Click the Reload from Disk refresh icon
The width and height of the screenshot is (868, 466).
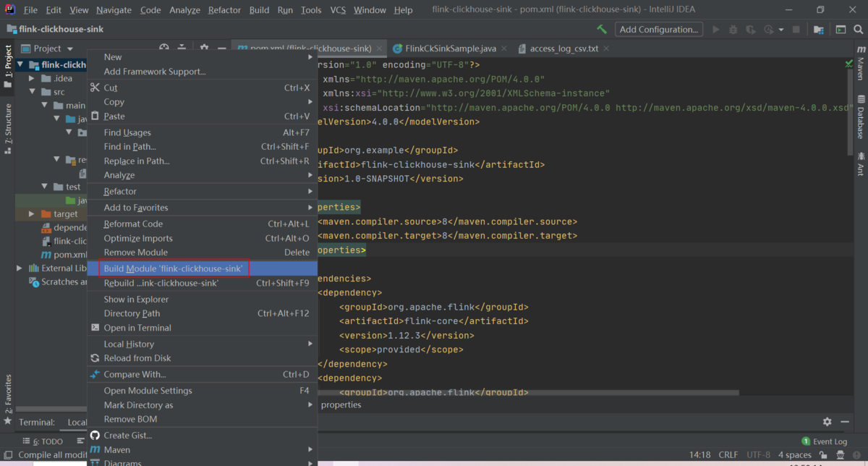(x=95, y=358)
